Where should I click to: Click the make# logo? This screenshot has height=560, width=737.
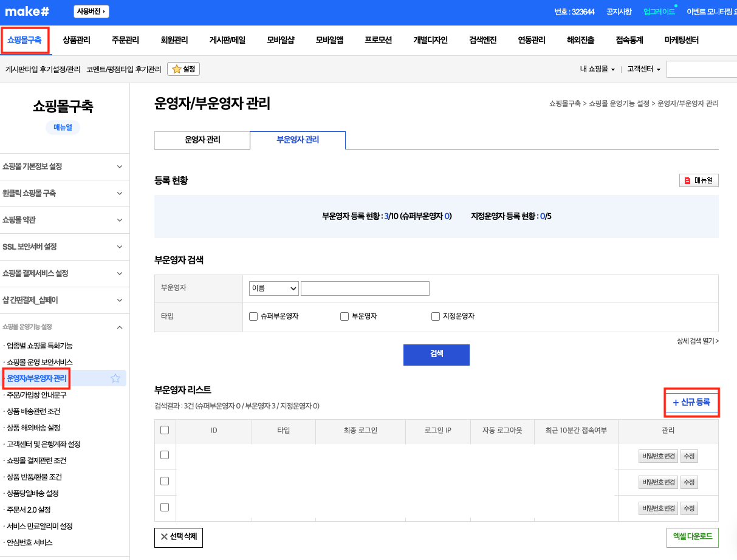28,12
